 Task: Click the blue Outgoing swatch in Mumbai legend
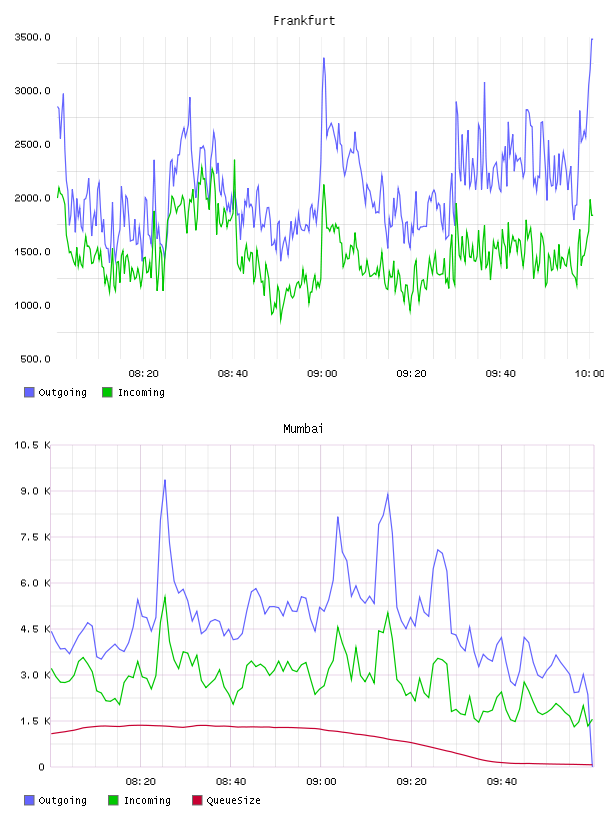[29, 800]
